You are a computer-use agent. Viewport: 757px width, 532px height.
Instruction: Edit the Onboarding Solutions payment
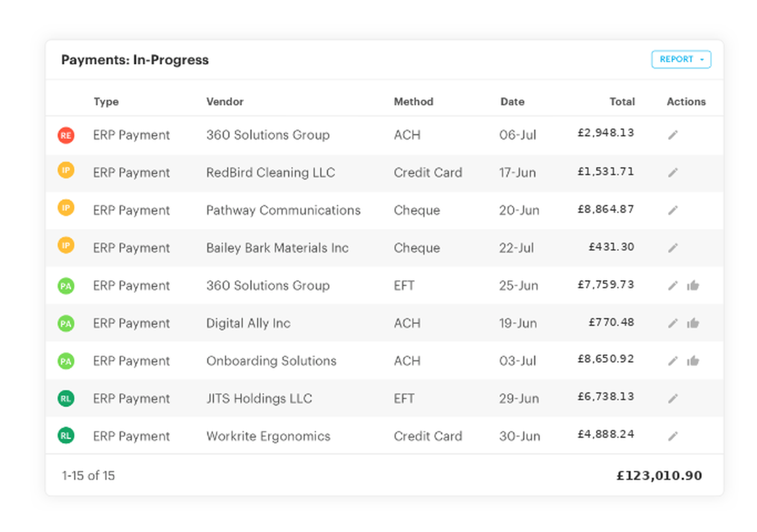click(673, 361)
